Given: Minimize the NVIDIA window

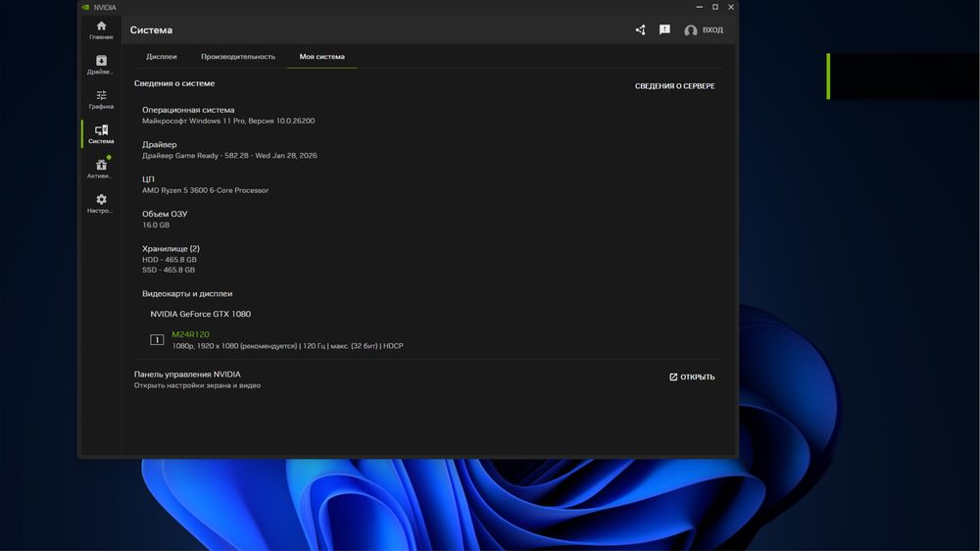Looking at the screenshot, I should click(x=700, y=7).
